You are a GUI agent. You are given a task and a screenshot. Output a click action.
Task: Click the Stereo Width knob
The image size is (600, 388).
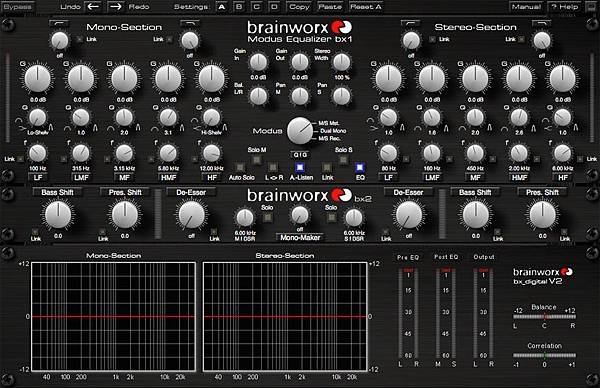(x=342, y=62)
